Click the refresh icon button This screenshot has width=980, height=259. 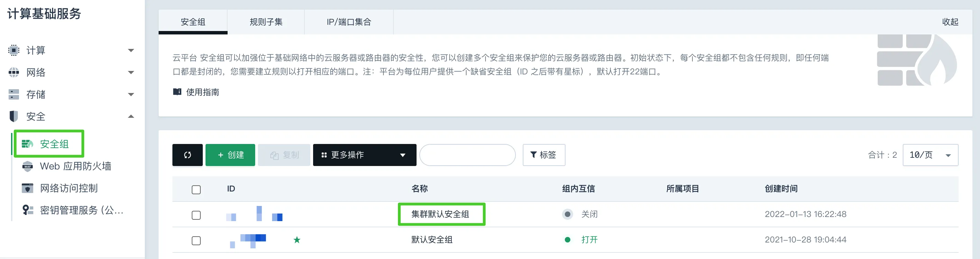187,155
